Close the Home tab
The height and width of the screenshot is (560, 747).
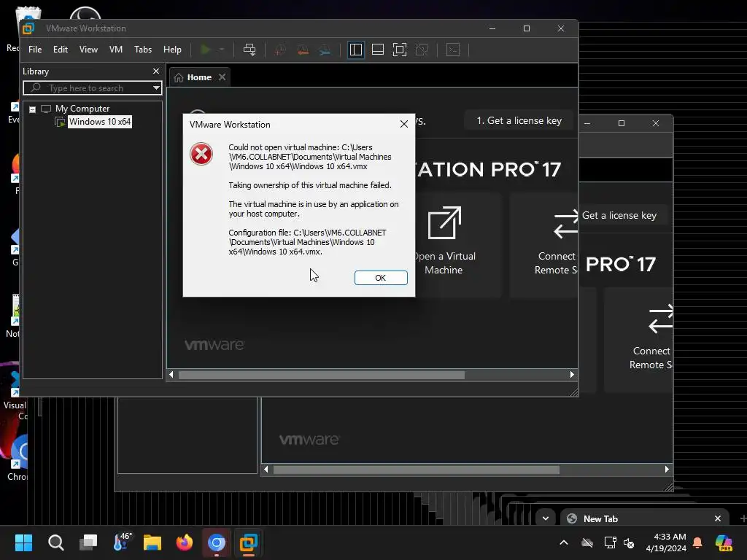click(x=222, y=77)
